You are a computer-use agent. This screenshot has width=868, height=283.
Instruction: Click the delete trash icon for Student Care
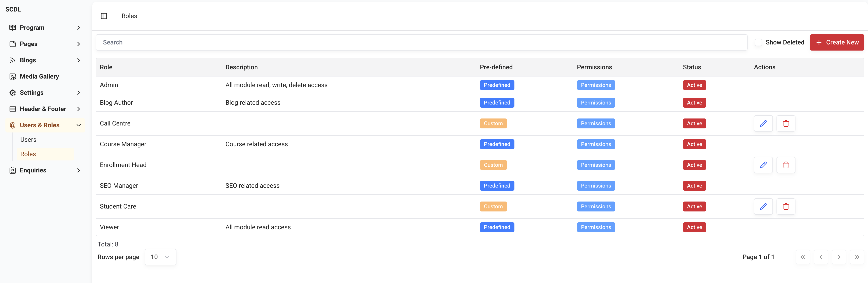786,206
